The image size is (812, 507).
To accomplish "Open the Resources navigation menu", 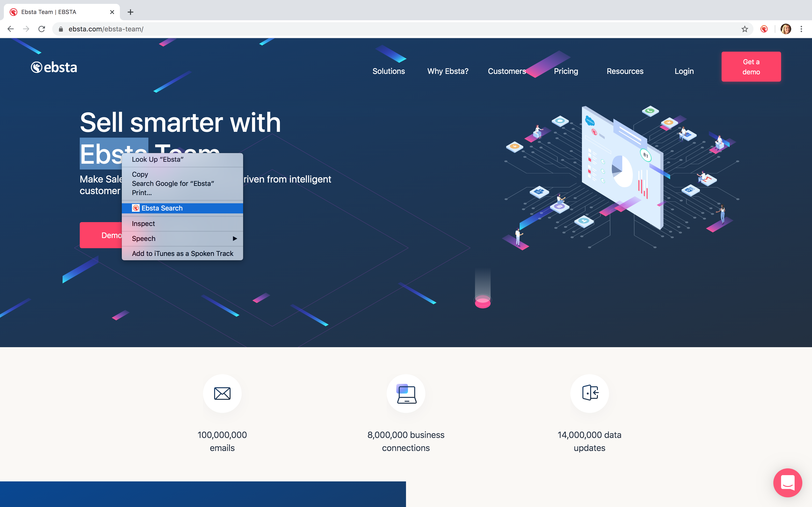I will coord(625,71).
